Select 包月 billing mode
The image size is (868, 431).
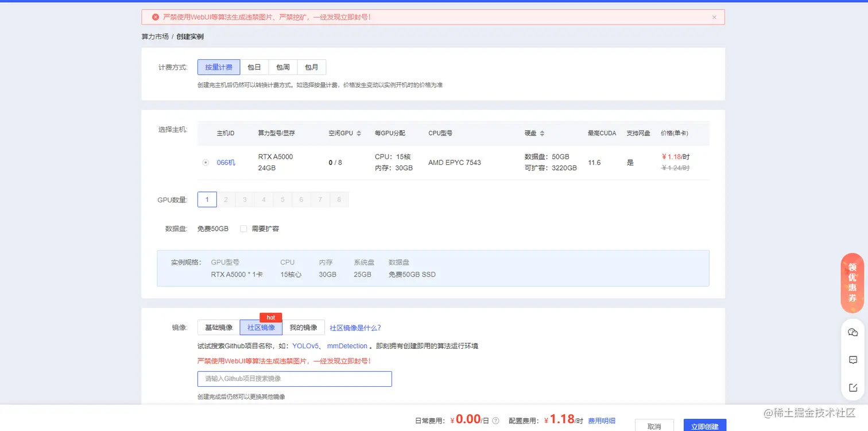[x=312, y=67]
